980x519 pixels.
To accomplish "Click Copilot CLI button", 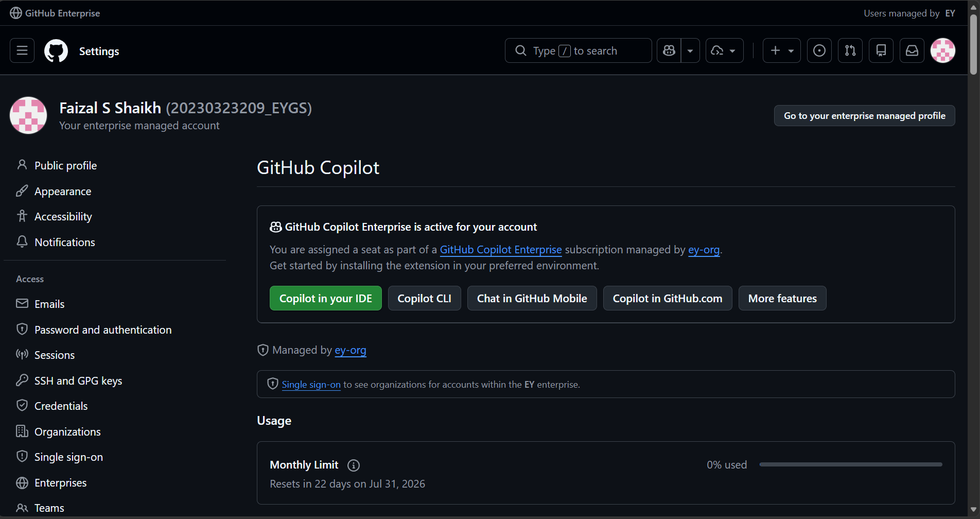I will coord(425,298).
